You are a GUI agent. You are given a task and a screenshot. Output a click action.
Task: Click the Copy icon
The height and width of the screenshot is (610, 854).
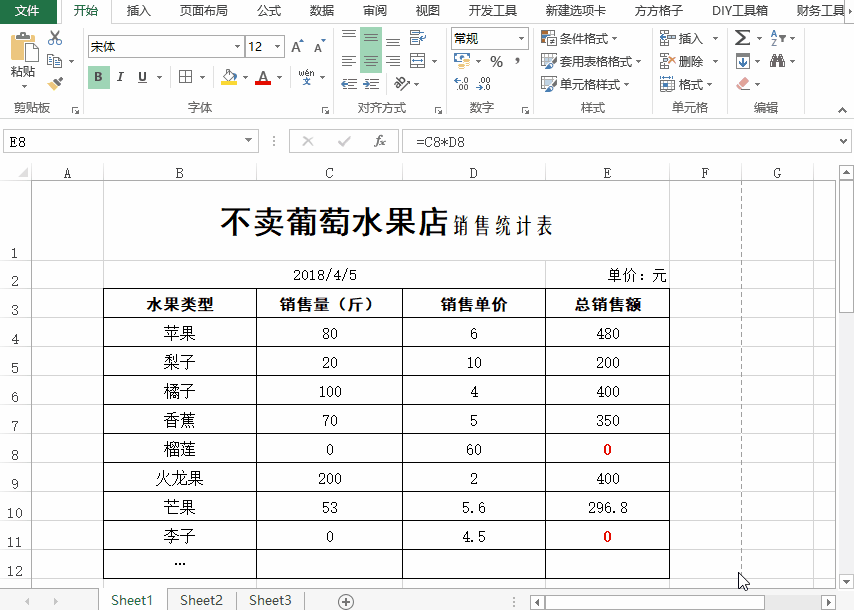pos(54,61)
